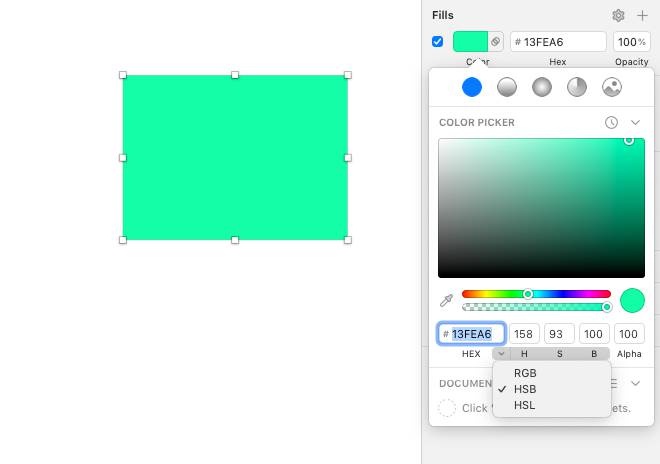Open the Fills settings gear
The height and width of the screenshot is (464, 660).
(x=618, y=15)
